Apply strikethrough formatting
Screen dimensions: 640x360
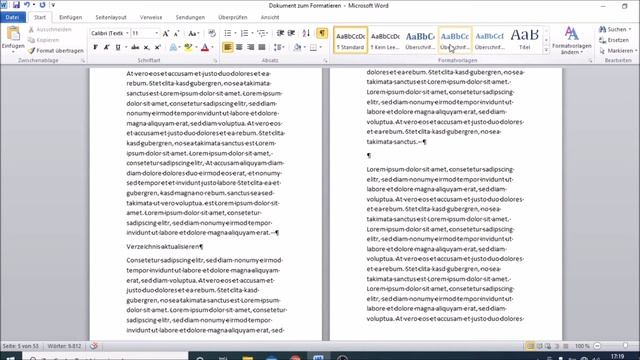[135, 47]
